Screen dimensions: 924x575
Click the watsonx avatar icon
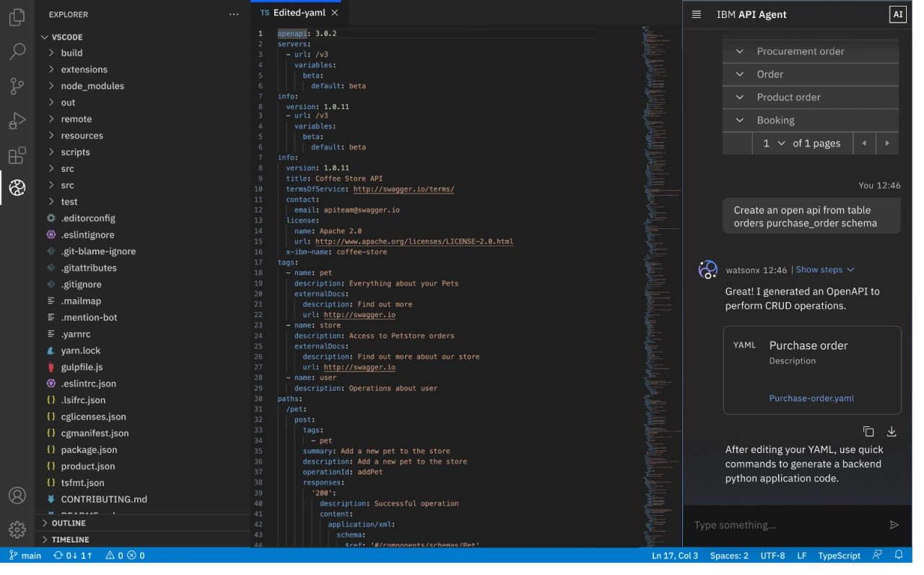pyautogui.click(x=707, y=270)
